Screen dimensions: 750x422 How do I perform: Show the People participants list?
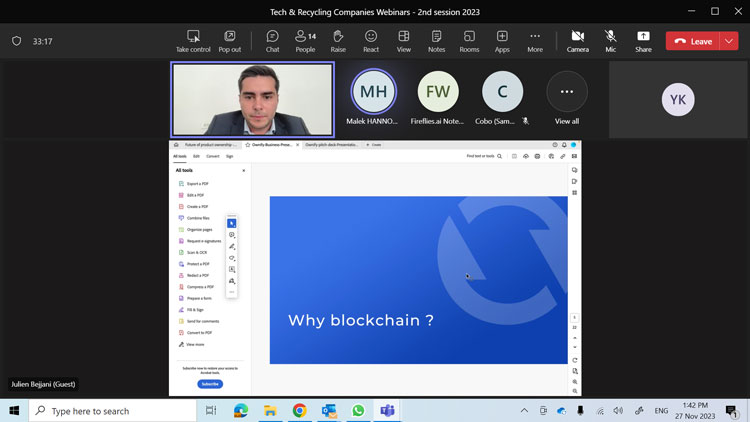[305, 41]
